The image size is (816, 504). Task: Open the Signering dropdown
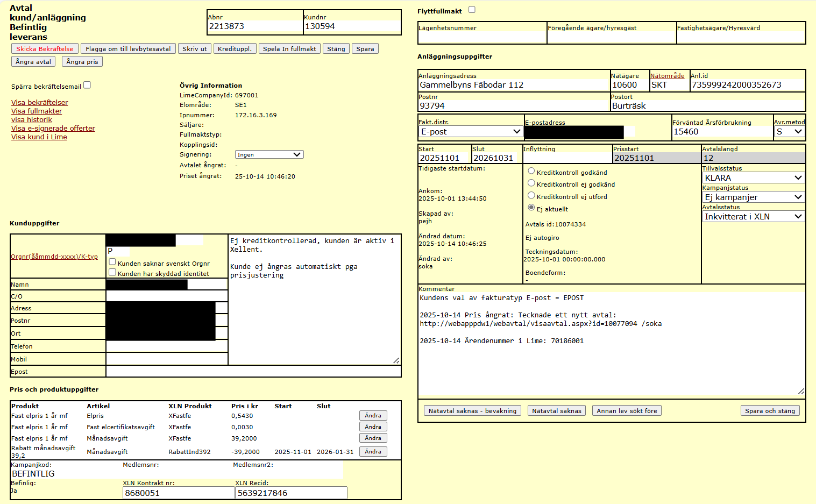coord(269,155)
